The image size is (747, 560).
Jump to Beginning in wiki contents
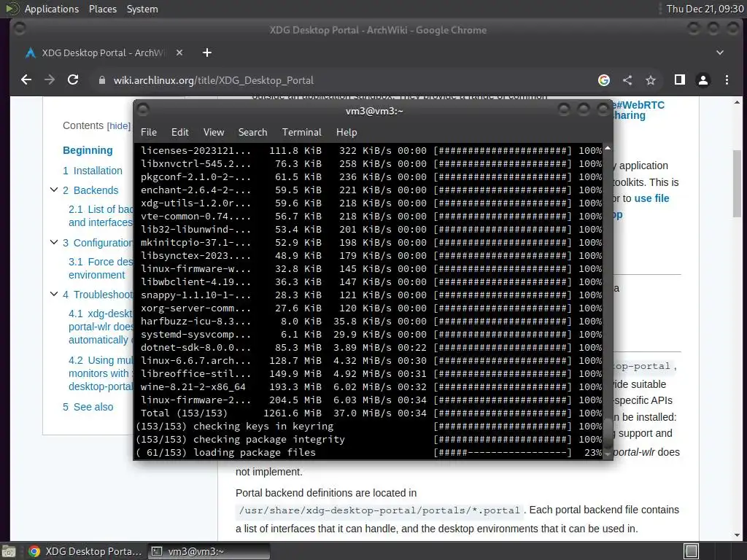pos(88,150)
